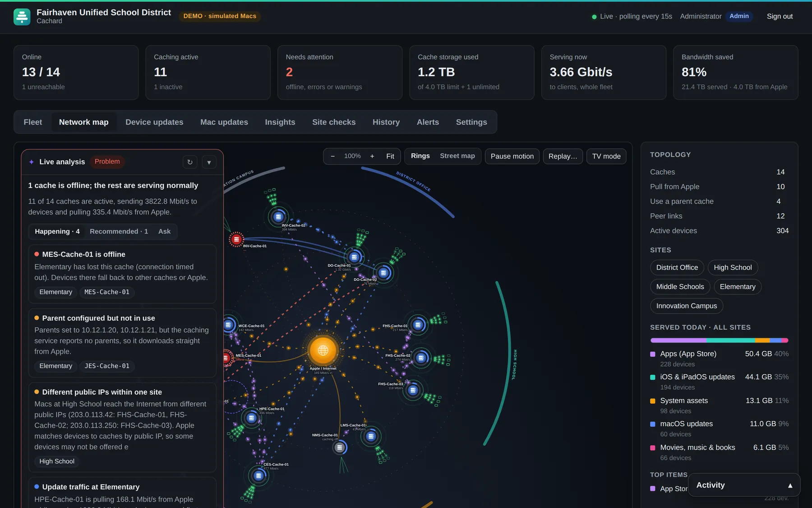This screenshot has width=812, height=508.
Task: Click the Active devices 304 row
Action: (x=719, y=231)
